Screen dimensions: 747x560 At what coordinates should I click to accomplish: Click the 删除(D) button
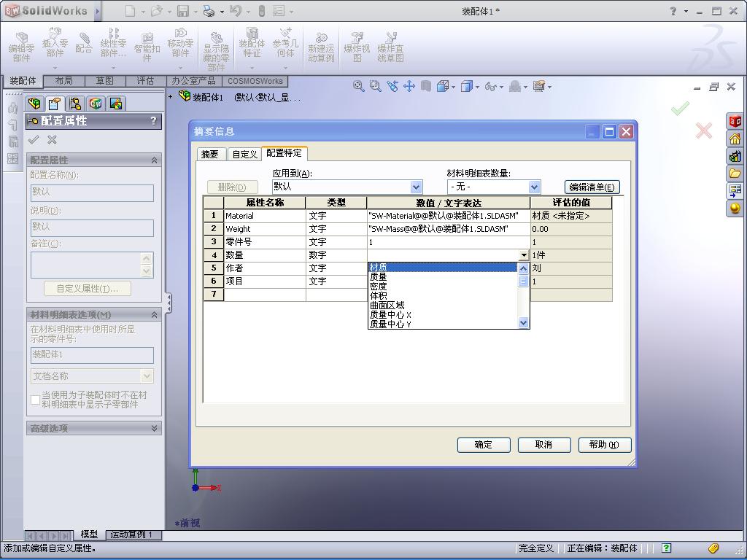(x=233, y=187)
